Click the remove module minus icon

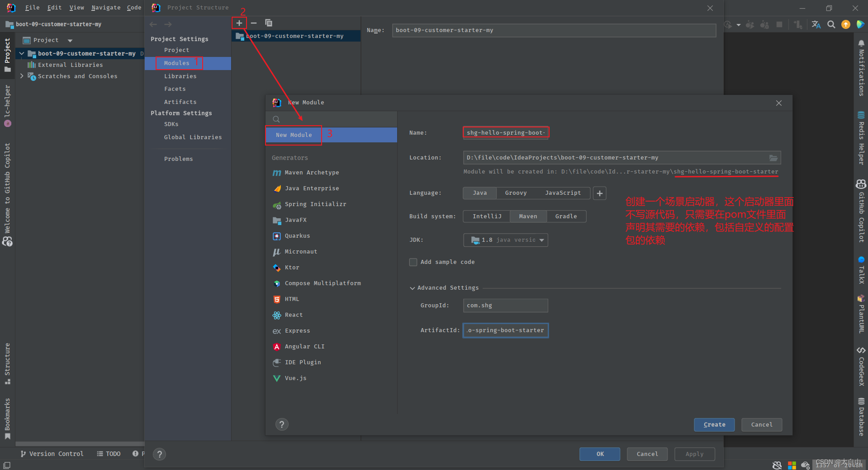[254, 23]
